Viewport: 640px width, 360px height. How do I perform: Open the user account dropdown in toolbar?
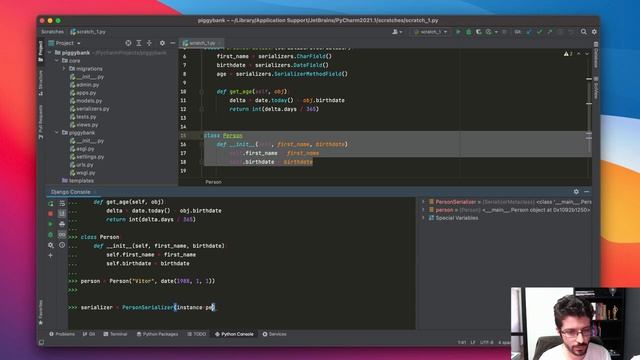point(397,32)
